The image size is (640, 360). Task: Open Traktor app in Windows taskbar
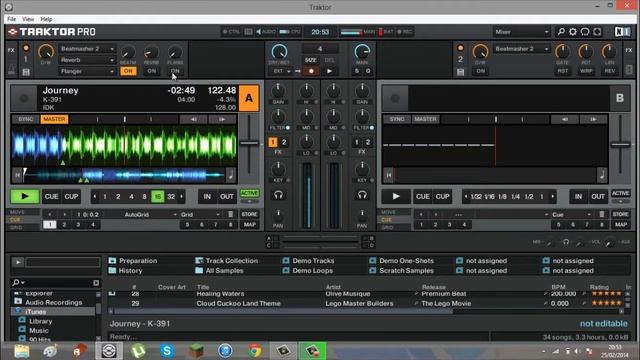coord(109,351)
